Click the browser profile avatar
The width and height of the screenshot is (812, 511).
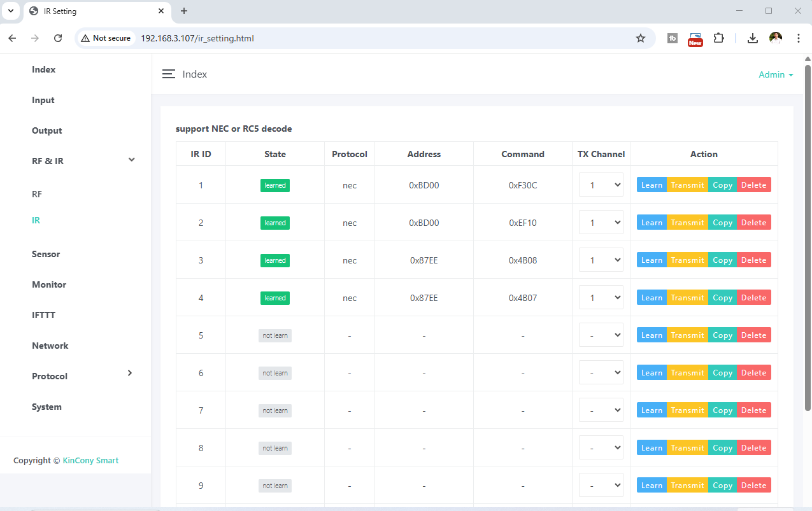pos(775,38)
